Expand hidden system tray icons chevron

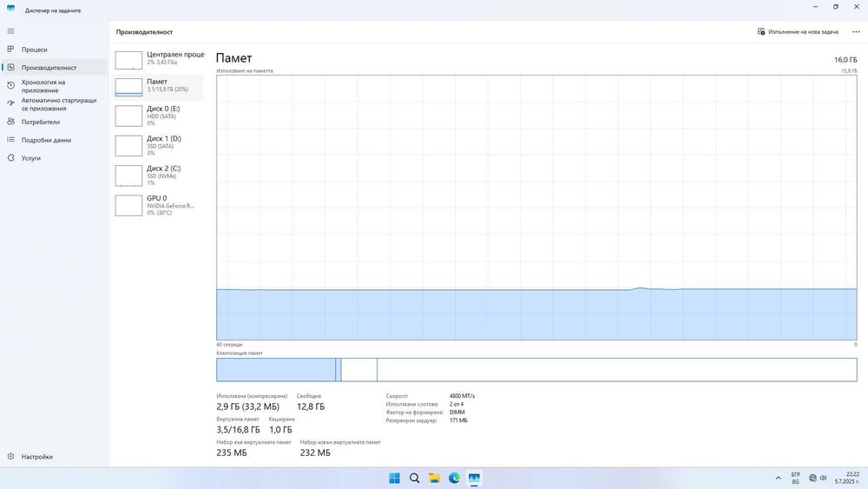778,478
